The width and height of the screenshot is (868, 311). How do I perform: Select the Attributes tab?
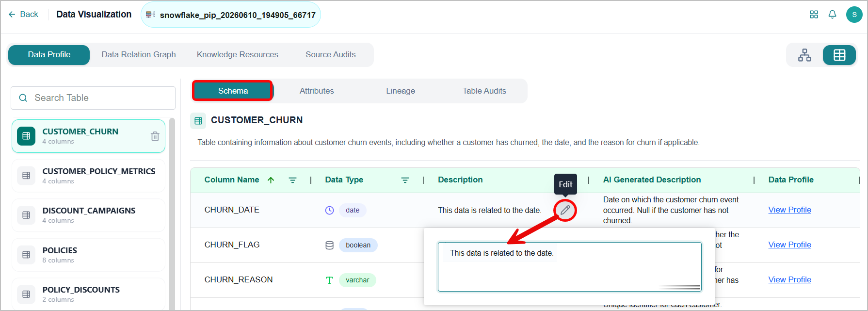[x=317, y=91]
